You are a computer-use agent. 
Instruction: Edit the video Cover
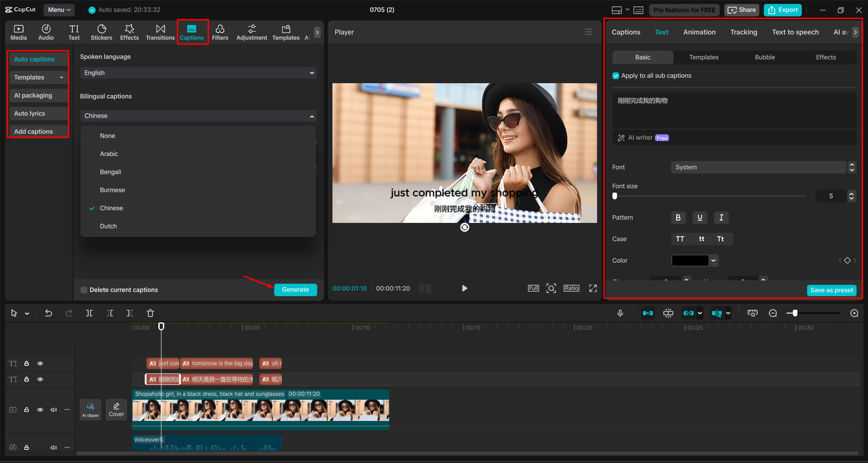click(x=116, y=409)
